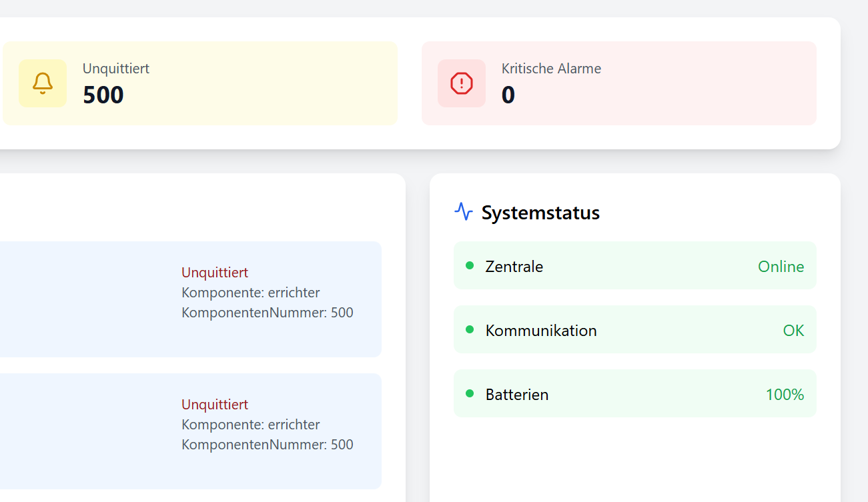Screen dimensions: 868x502
Task: Select the "Kommunikation" status label
Action: click(x=541, y=331)
